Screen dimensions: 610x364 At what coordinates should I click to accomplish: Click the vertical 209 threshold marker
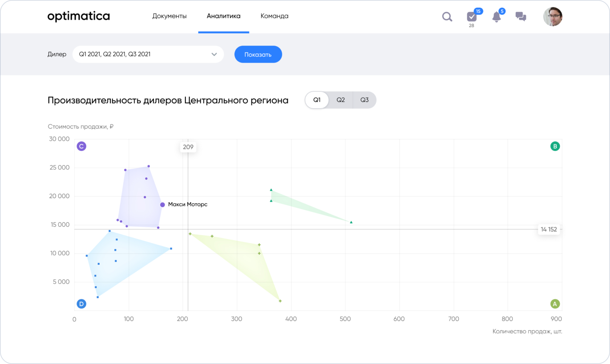pos(188,147)
